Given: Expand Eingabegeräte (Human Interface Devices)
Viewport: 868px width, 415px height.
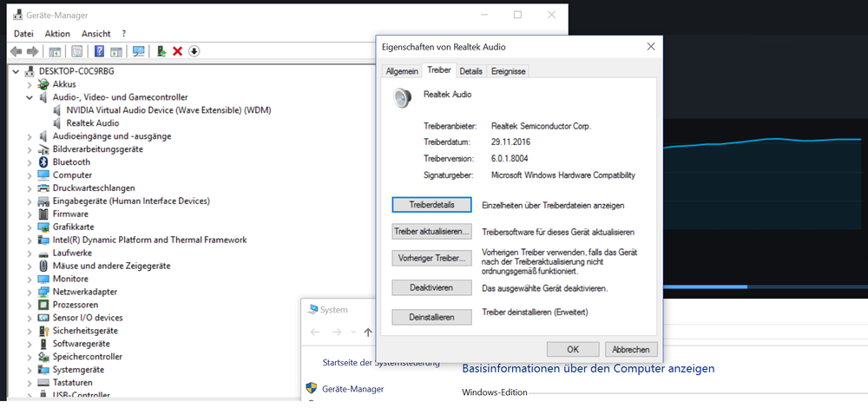Looking at the screenshot, I should pos(30,201).
